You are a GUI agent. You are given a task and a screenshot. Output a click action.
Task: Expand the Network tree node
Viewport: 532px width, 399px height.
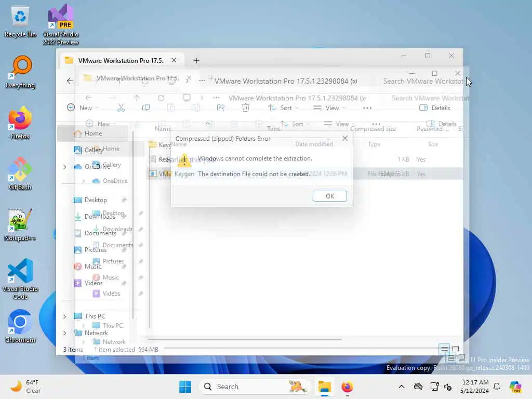coord(64,333)
